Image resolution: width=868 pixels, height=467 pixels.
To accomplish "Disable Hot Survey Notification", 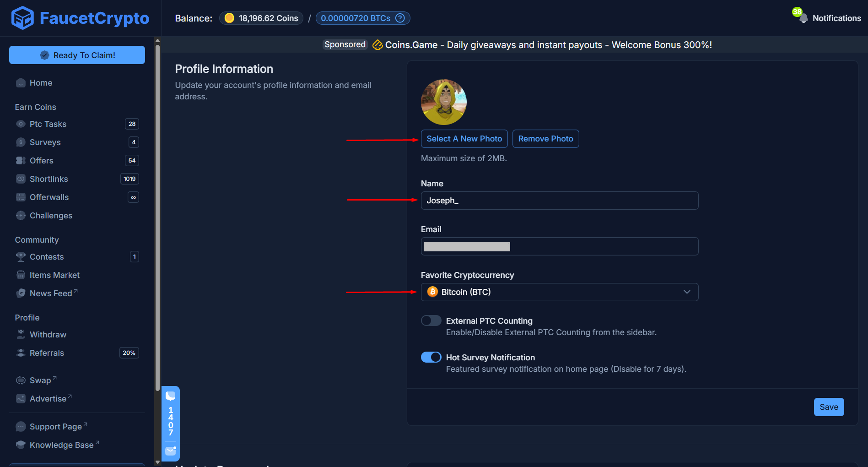I will 431,357.
